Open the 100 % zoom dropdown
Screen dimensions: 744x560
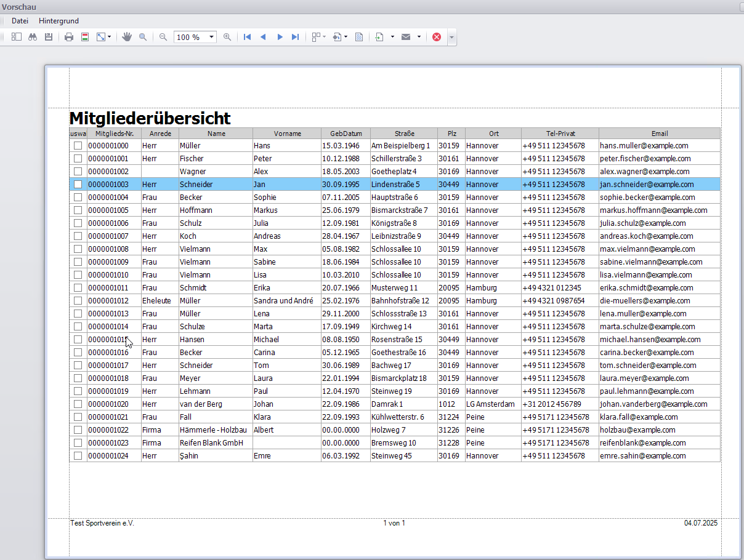tap(211, 37)
